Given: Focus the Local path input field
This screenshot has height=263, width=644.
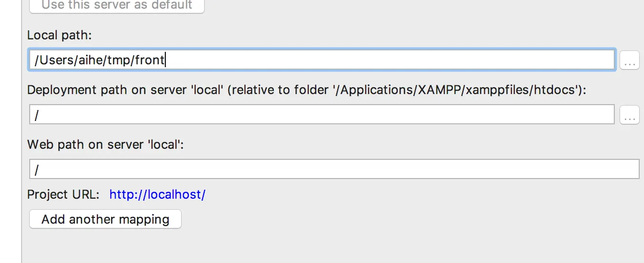Looking at the screenshot, I should pos(383,60).
